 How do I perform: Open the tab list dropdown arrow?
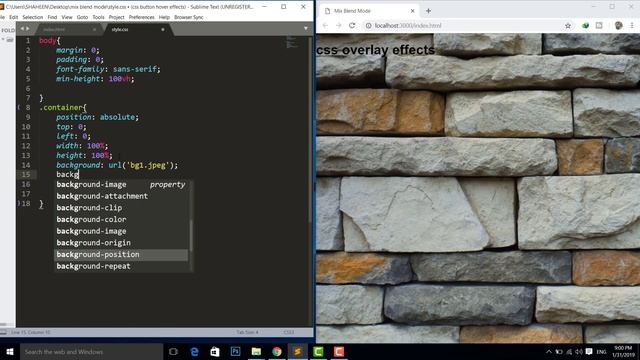(306, 29)
